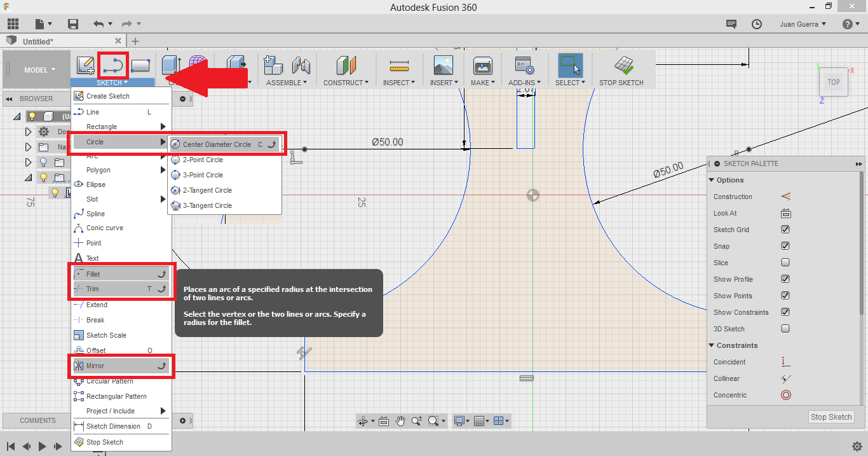Toggle the Snap checkbox
The width and height of the screenshot is (868, 456).
tap(785, 246)
